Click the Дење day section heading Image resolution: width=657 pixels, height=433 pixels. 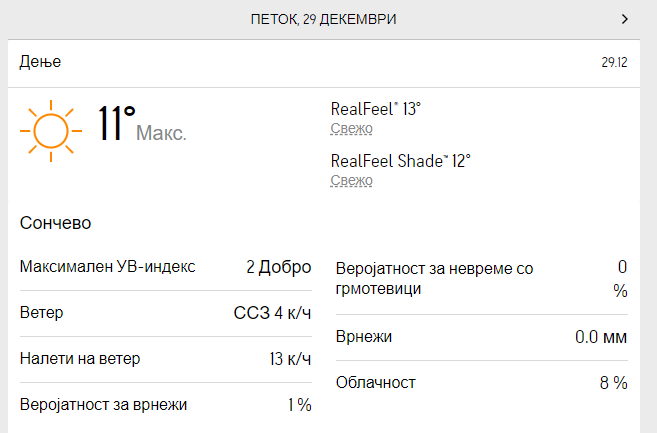40,62
